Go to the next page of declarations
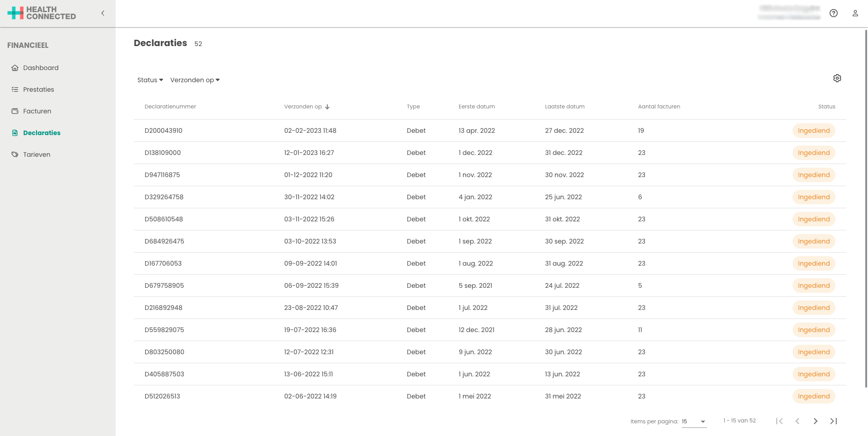 click(815, 421)
